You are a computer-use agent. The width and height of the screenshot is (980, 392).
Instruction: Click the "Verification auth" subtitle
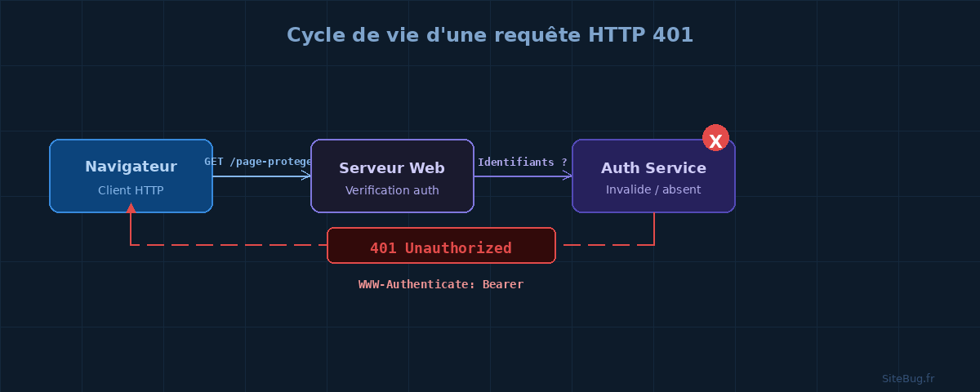[392, 190]
